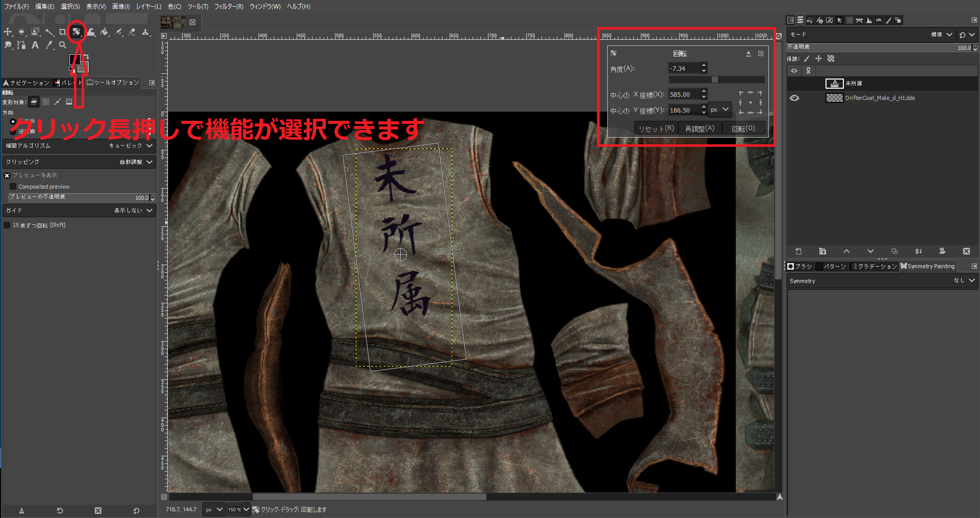This screenshot has height=518, width=980.
Task: Click the foreground color swatch
Action: (74, 60)
